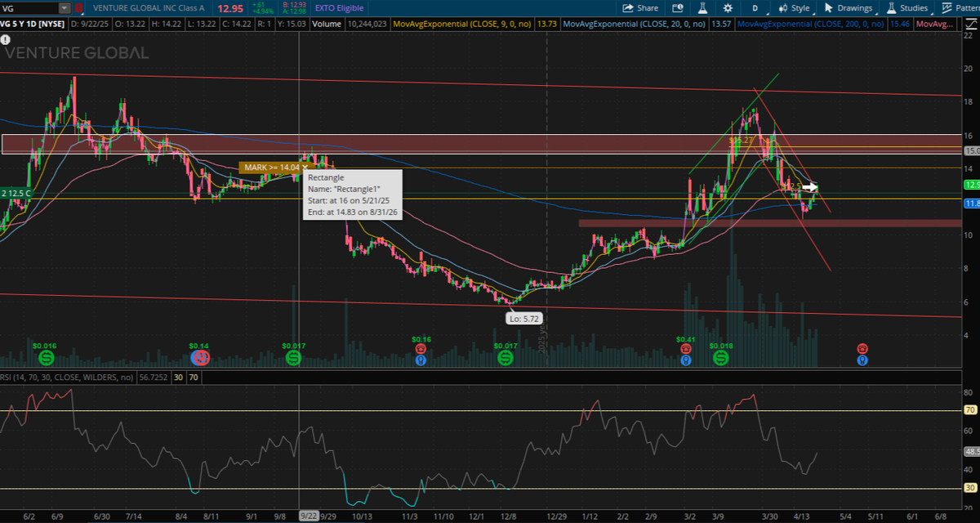Open the Drawings tool menu
Screen dimensions: 980x523
tap(849, 8)
